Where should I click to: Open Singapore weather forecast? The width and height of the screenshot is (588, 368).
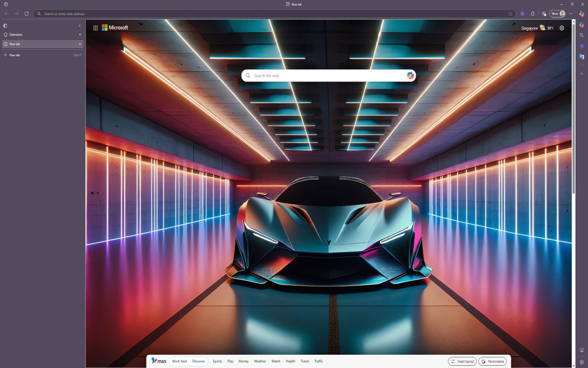click(537, 28)
